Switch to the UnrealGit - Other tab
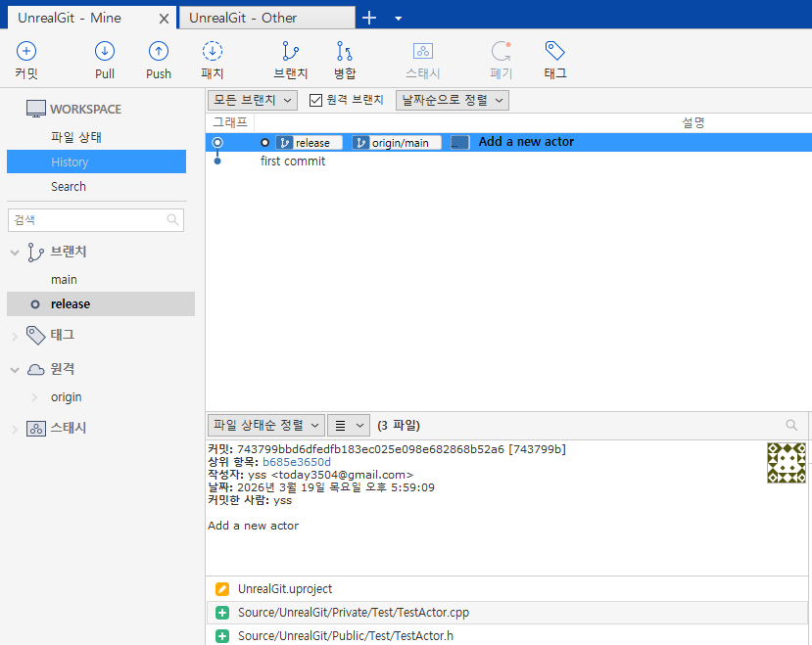 [x=267, y=18]
